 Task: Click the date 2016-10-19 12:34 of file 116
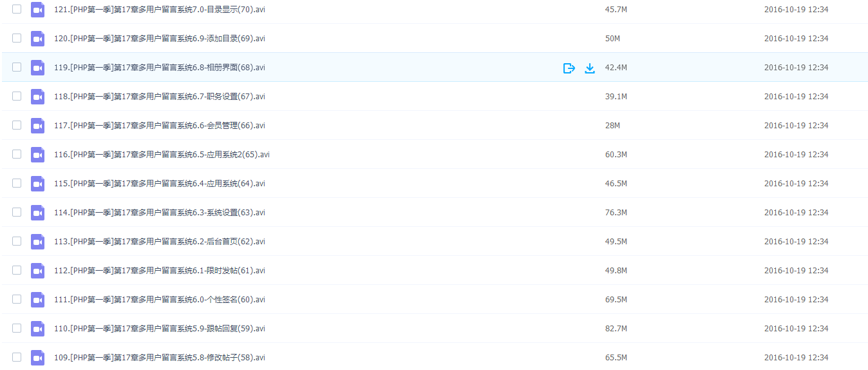(797, 155)
